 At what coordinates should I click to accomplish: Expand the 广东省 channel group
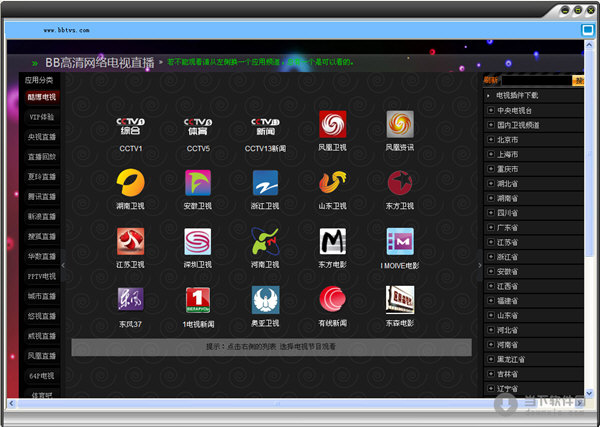pos(491,228)
